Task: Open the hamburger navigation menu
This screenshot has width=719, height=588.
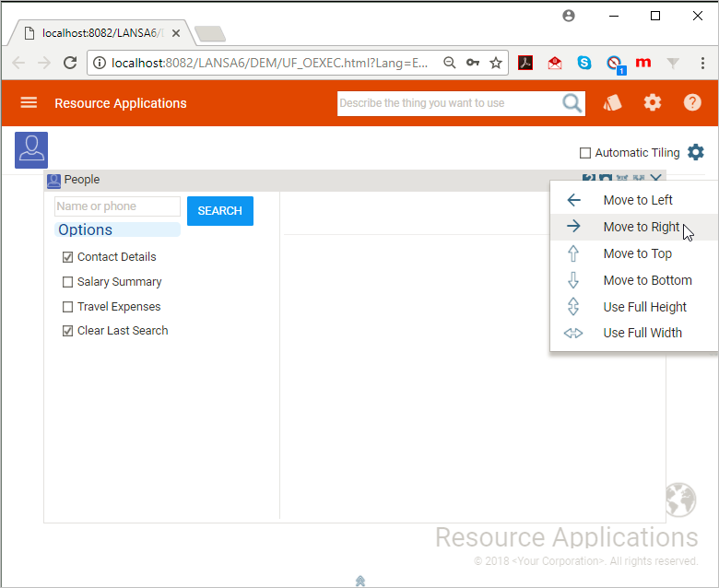Action: tap(29, 102)
